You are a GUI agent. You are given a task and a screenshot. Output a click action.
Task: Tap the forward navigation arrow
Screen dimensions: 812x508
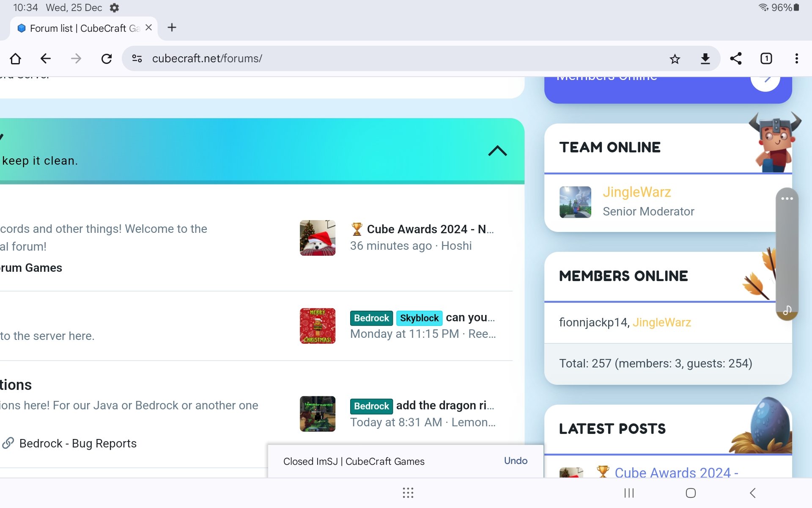click(76, 58)
